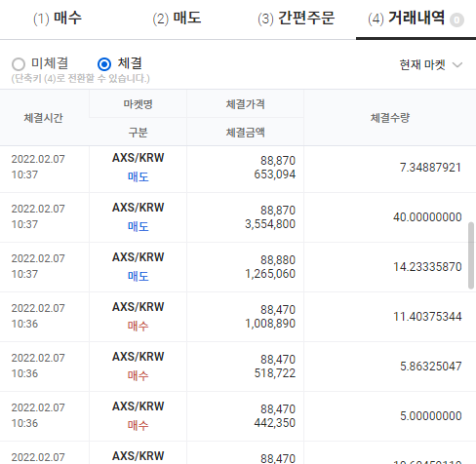Click the 14.23335870 quantity cell
Viewport: 476px width, 464px height.
point(427,267)
